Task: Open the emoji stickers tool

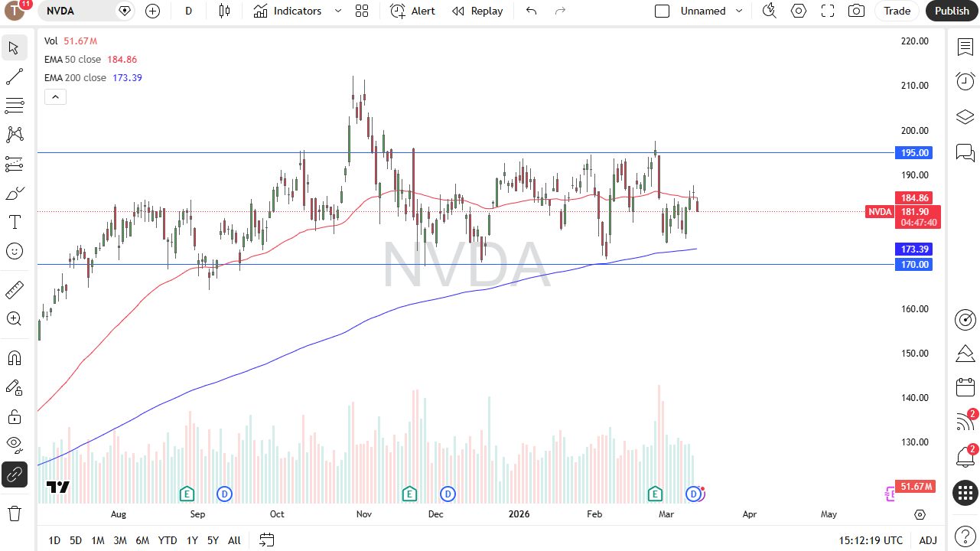Action: coord(14,250)
